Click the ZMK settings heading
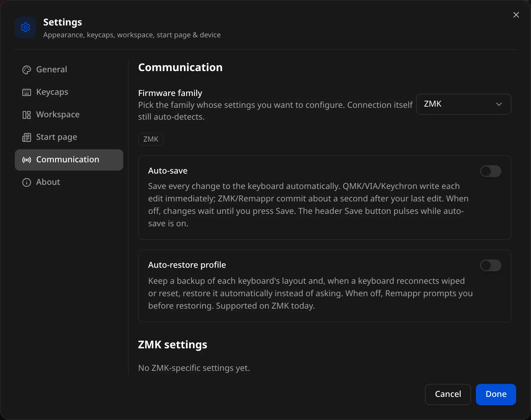 coord(172,345)
